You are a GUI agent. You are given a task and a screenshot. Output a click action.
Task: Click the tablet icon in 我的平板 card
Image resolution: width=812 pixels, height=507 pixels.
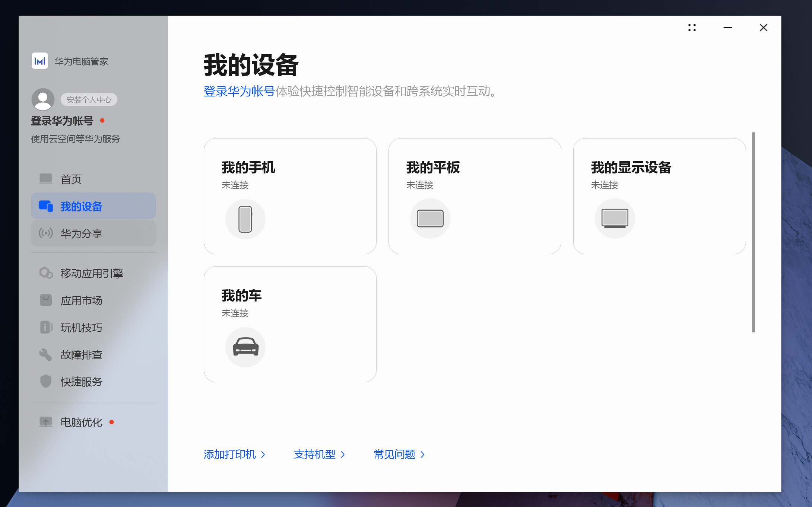tap(430, 219)
